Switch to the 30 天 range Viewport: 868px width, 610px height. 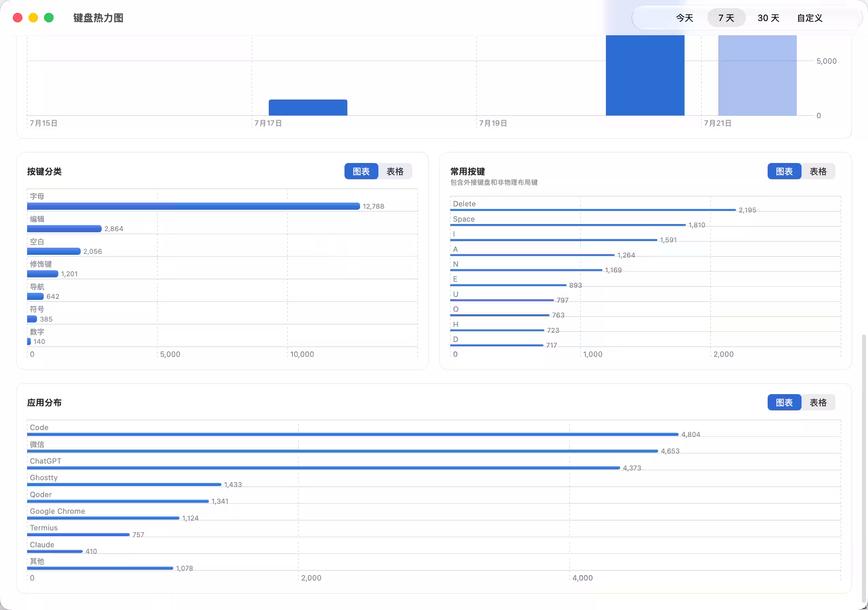click(768, 18)
